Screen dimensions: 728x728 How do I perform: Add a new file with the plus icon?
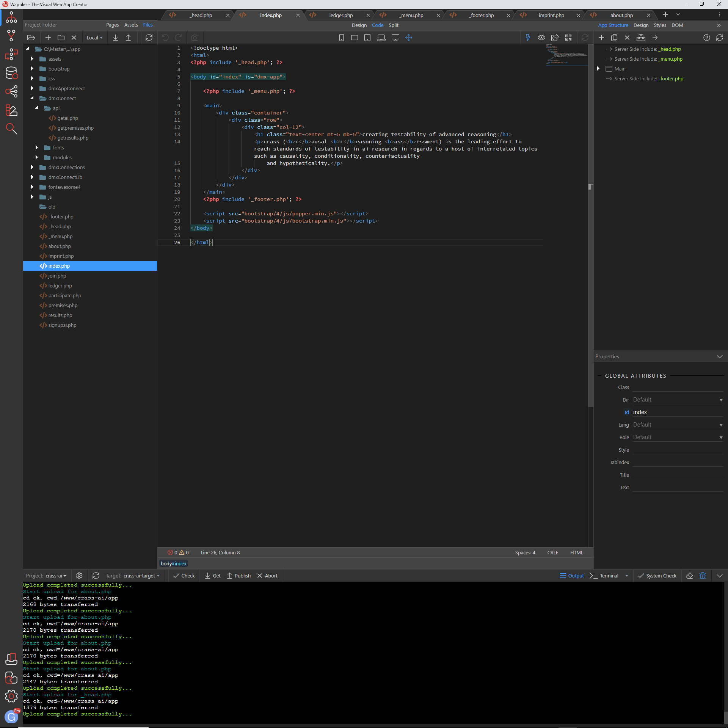(48, 38)
